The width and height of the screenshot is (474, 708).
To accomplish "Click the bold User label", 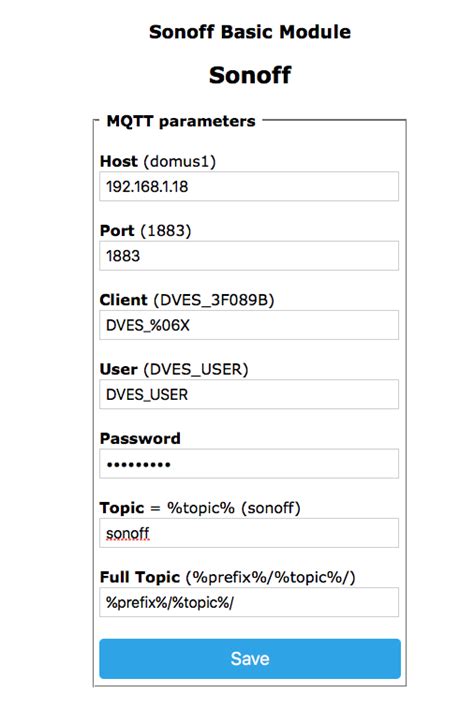I will pyautogui.click(x=118, y=369).
